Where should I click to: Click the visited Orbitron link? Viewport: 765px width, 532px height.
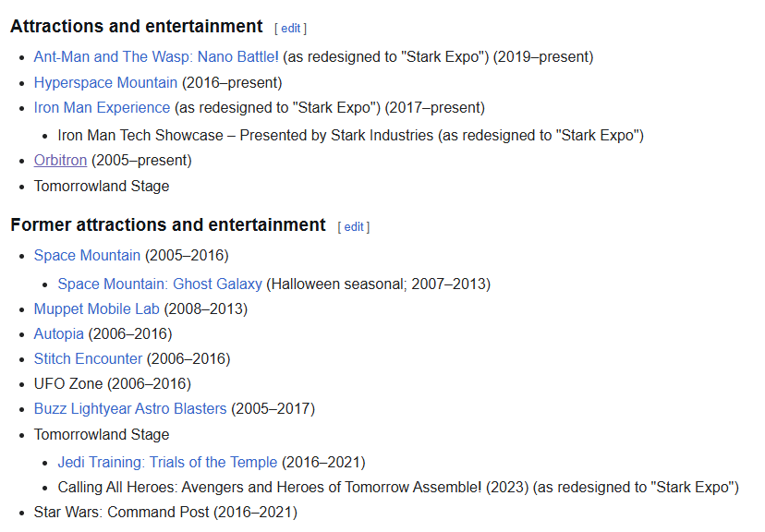[x=60, y=161]
